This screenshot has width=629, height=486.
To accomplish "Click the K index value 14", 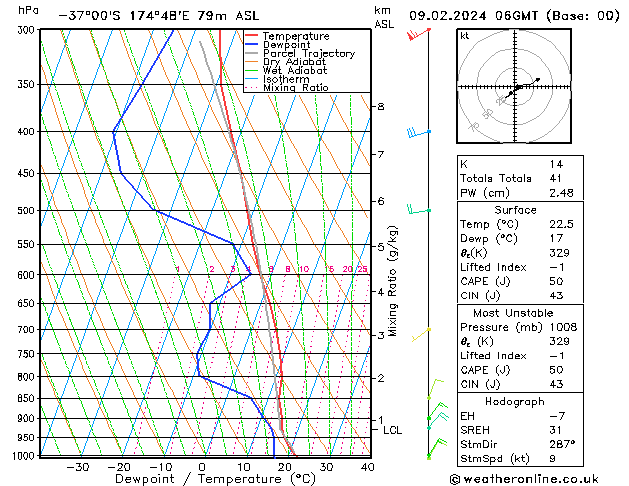I will [x=556, y=164].
